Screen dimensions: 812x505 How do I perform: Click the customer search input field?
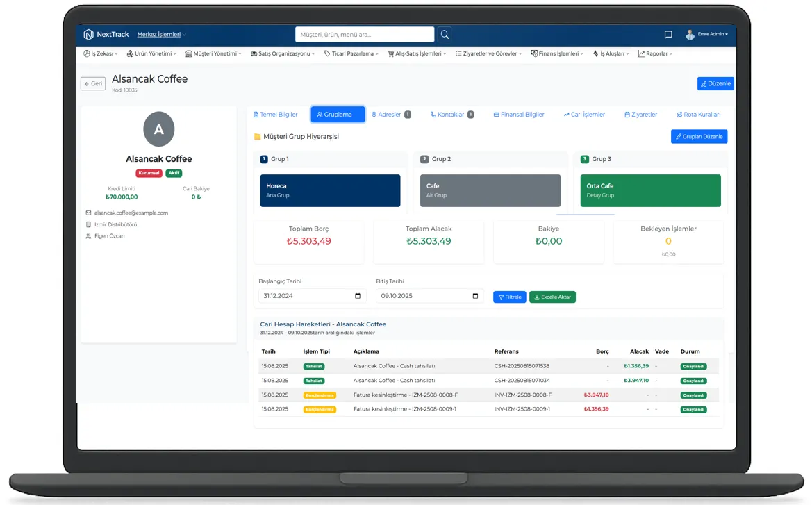[x=364, y=34]
